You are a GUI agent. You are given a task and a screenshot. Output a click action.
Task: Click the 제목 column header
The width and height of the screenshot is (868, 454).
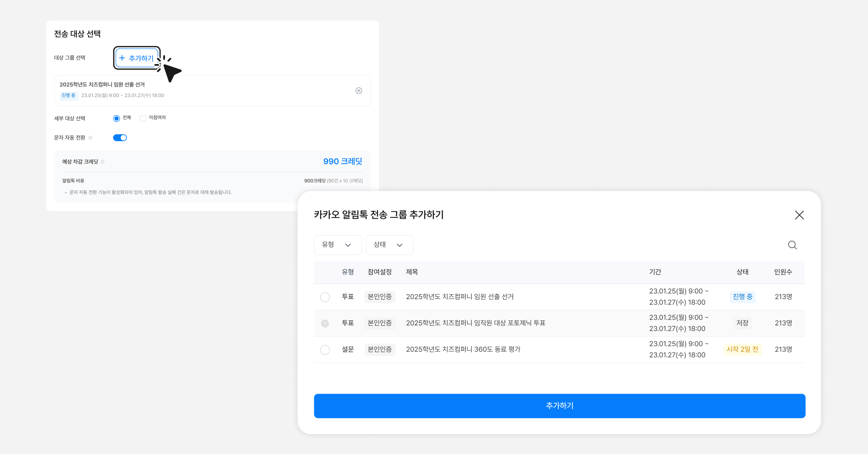(x=412, y=272)
